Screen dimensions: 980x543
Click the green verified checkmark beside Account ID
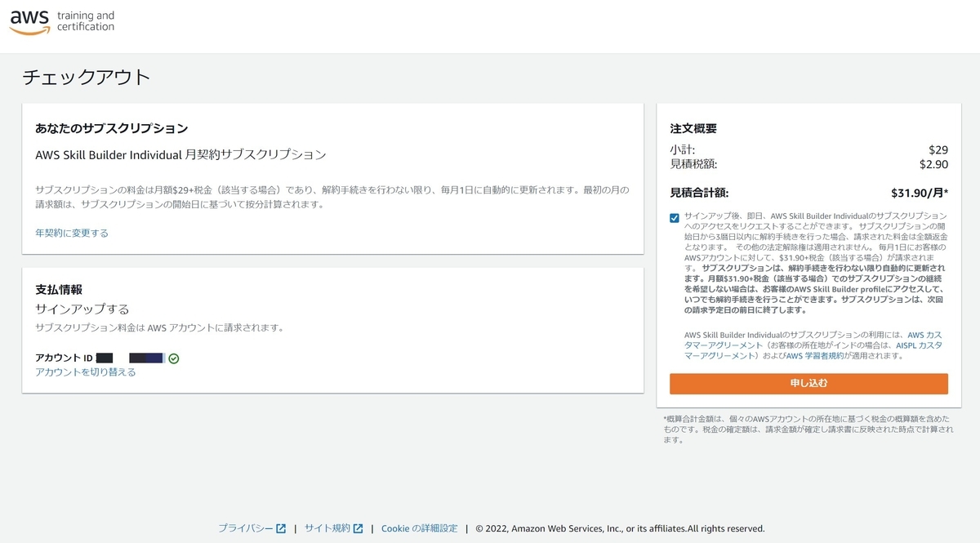click(174, 358)
